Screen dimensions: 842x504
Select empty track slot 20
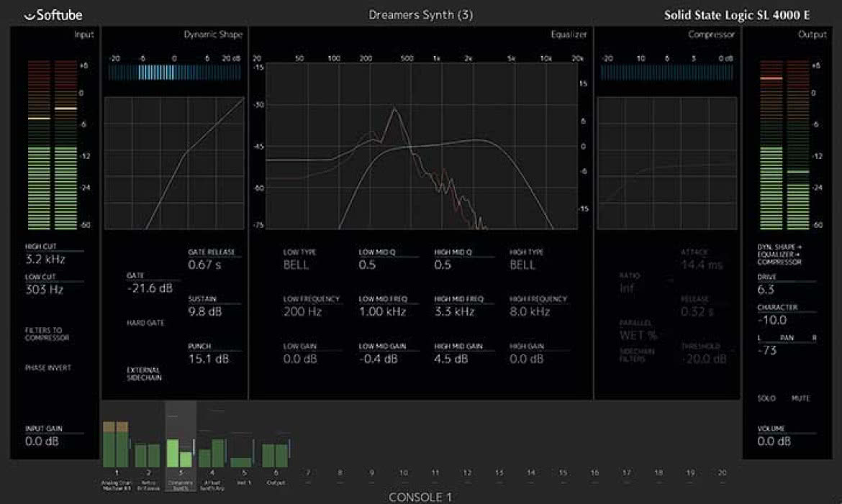click(x=723, y=473)
